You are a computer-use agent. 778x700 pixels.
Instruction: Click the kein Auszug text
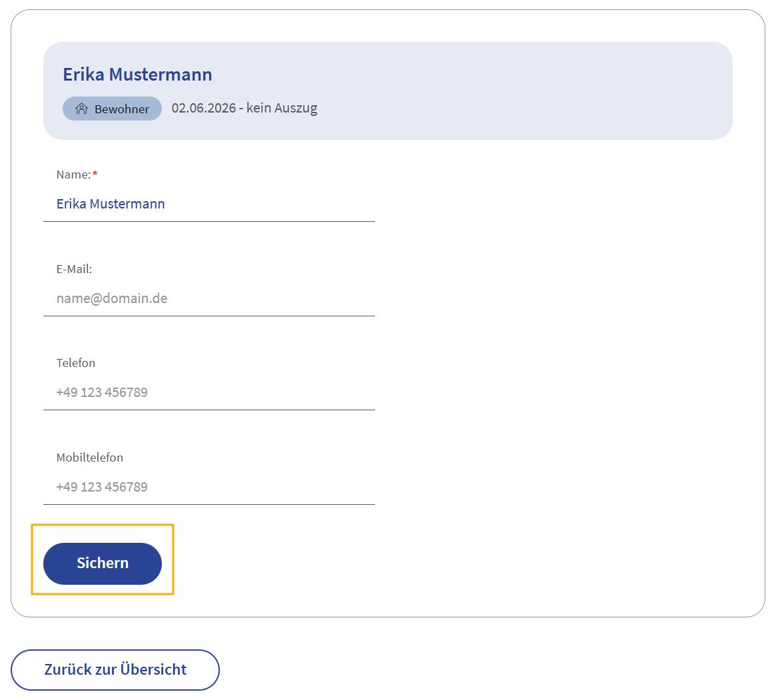tap(282, 108)
